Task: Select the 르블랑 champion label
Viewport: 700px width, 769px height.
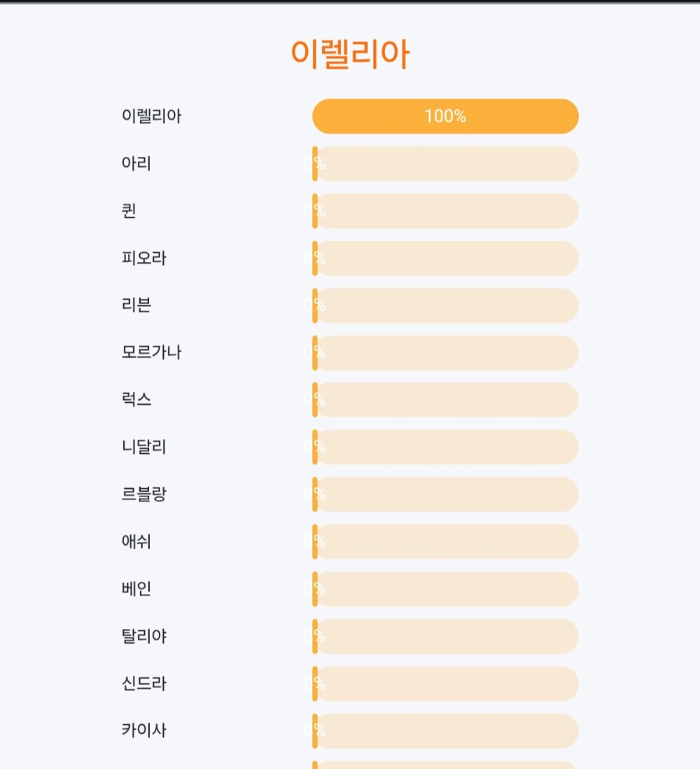Action: [144, 494]
